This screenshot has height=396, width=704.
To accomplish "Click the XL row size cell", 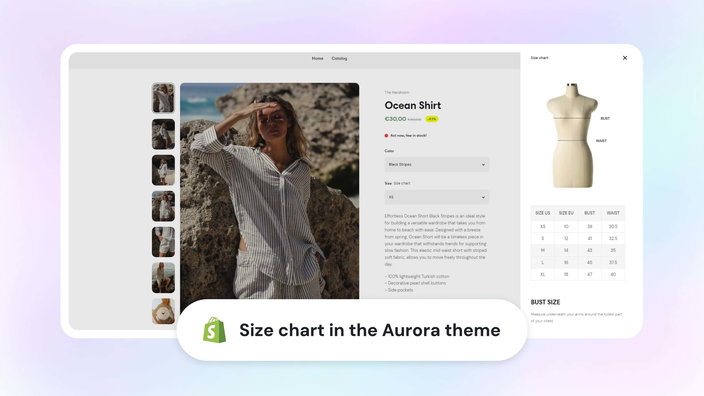I will [542, 274].
